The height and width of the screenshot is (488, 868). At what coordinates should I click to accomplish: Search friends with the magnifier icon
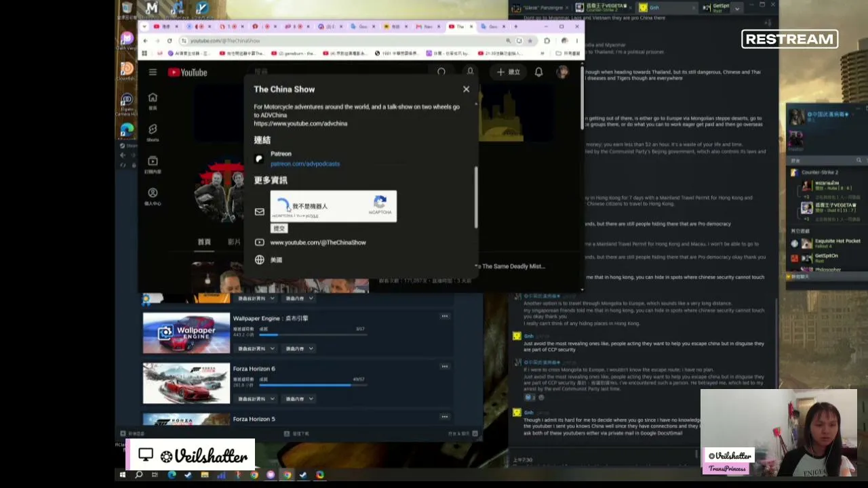pyautogui.click(x=859, y=161)
